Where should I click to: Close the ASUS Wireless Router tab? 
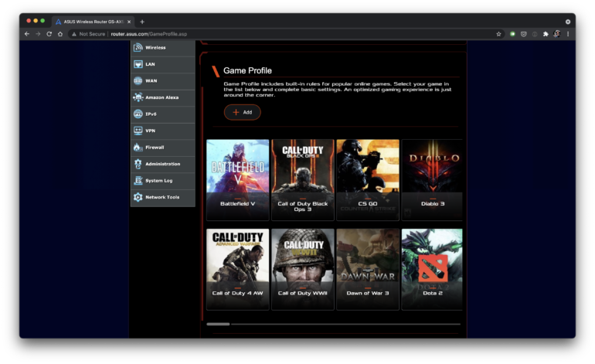click(129, 22)
